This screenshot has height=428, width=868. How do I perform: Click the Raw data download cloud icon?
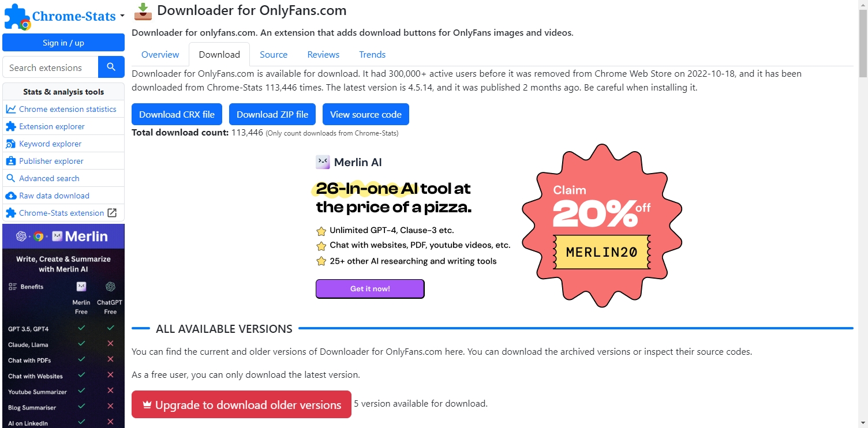click(x=10, y=196)
